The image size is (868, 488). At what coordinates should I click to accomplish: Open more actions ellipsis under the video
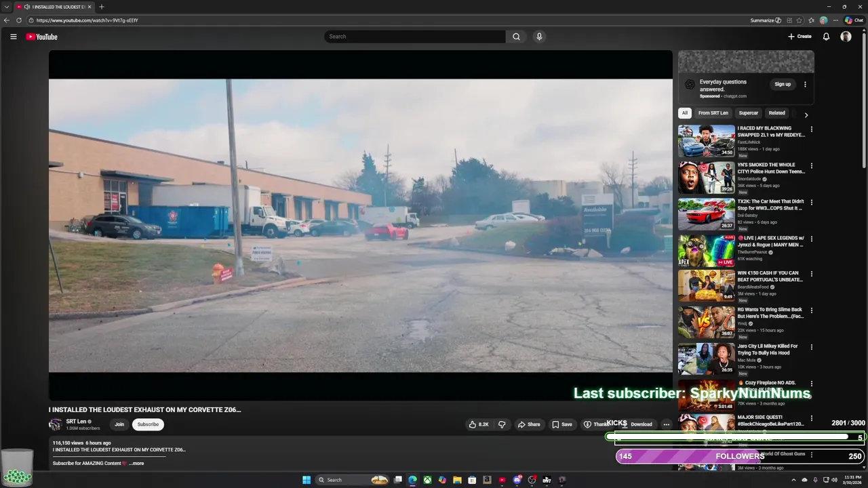pyautogui.click(x=666, y=424)
